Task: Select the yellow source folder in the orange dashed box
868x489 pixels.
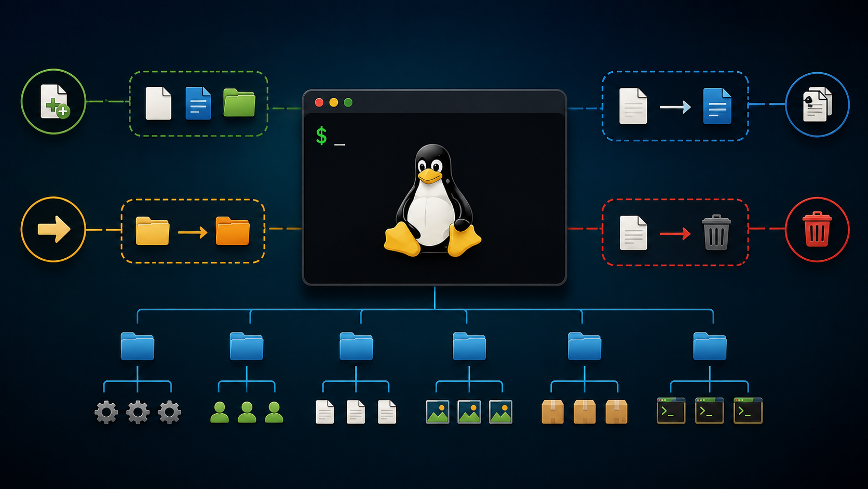Action: (x=153, y=231)
